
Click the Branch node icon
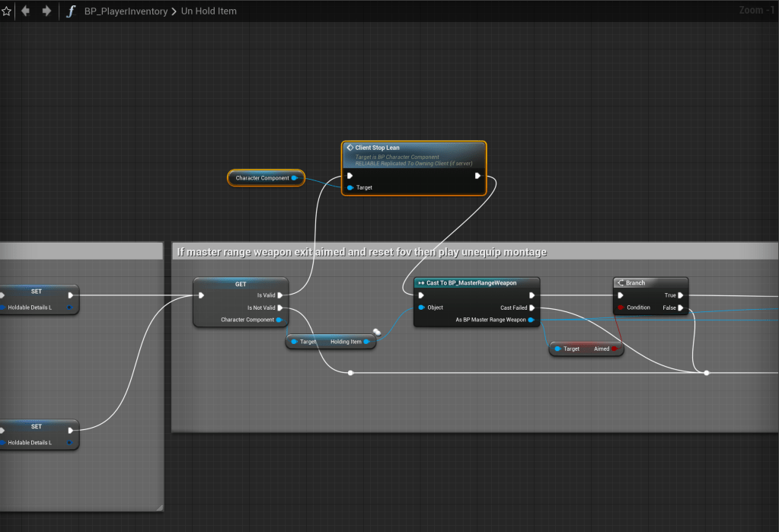[620, 283]
